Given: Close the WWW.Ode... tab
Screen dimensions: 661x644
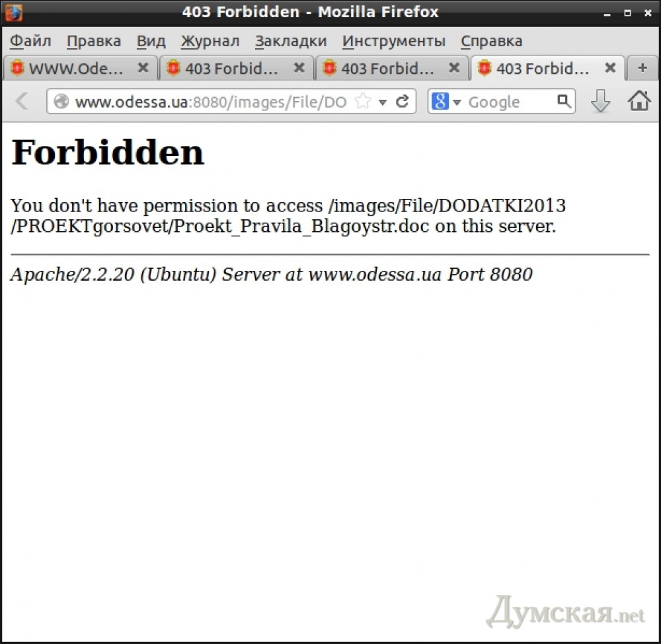Looking at the screenshot, I should coord(143,68).
